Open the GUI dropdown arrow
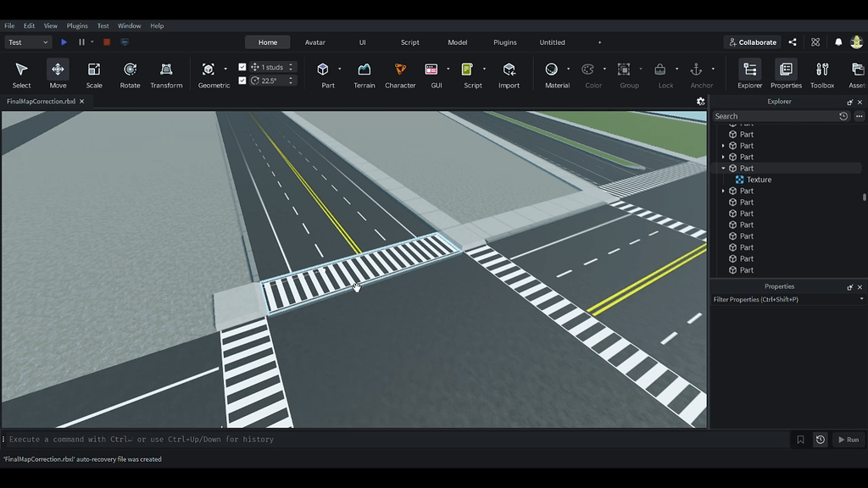868x488 pixels. click(x=448, y=69)
